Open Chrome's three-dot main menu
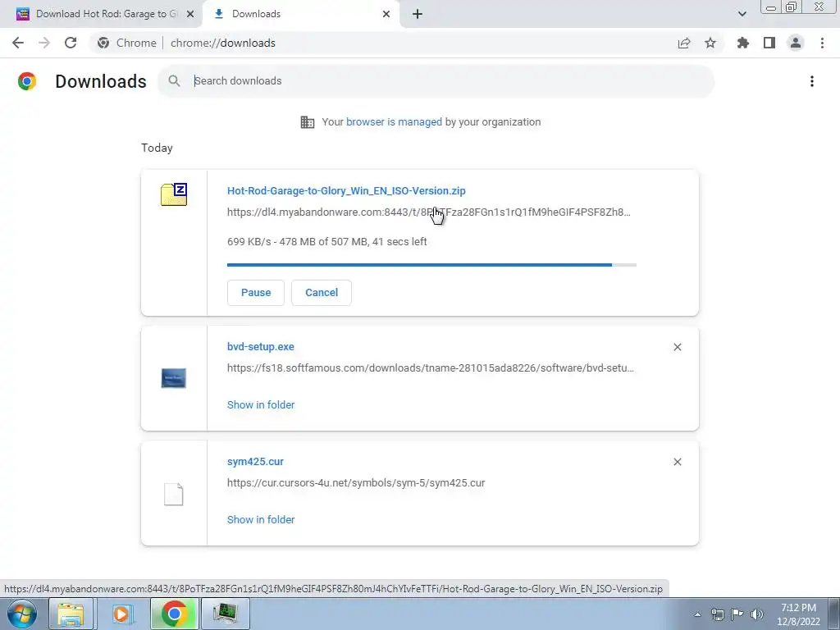The image size is (840, 630). click(x=822, y=43)
